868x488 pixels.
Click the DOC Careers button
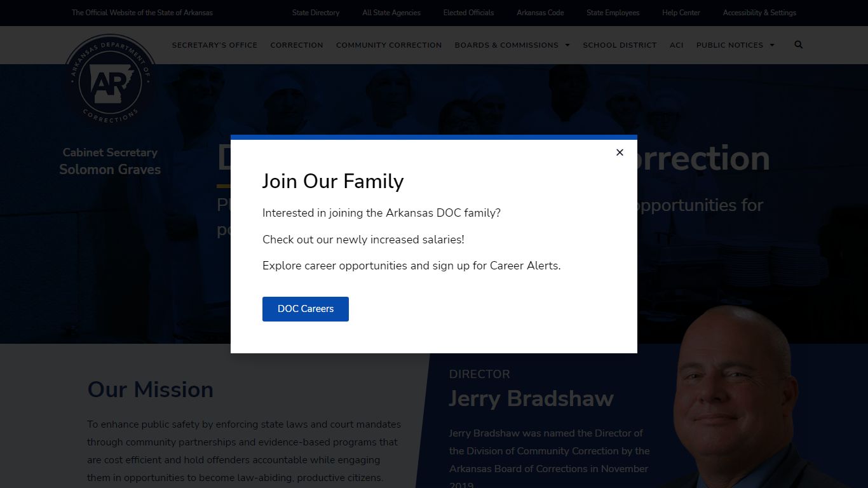(306, 309)
